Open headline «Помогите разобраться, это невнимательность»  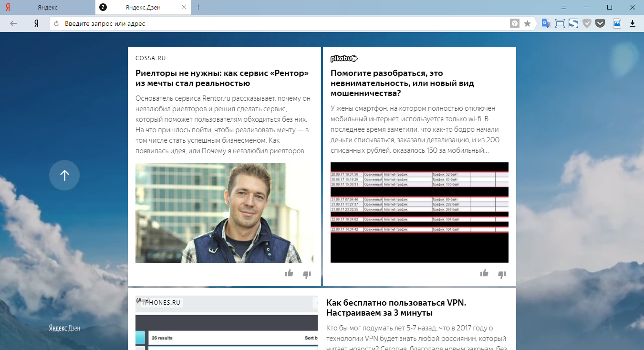click(402, 83)
